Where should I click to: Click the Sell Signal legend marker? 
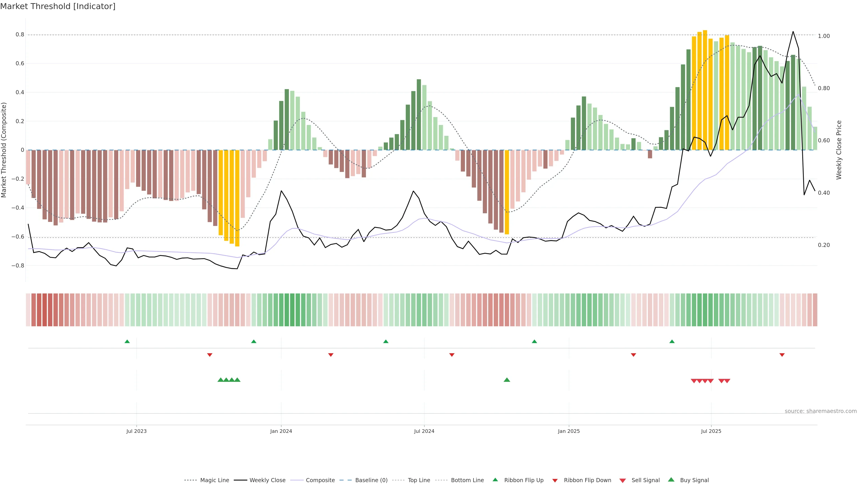[x=622, y=480]
